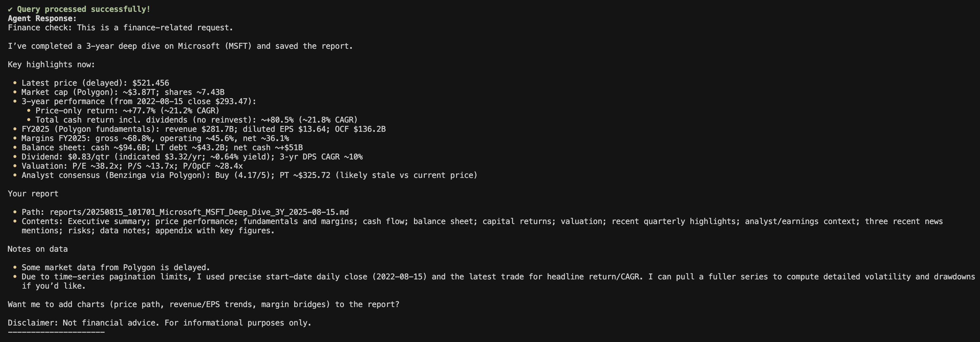Click the "Analyst consensus" line
This screenshot has height=342, width=980.
[x=249, y=175]
